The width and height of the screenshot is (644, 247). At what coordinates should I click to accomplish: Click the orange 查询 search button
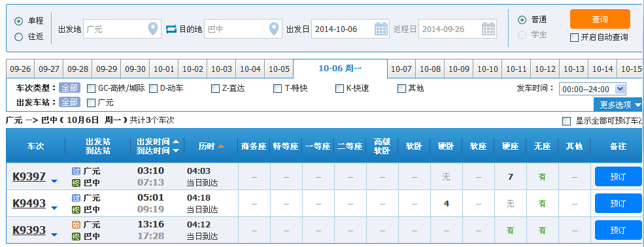pyautogui.click(x=600, y=19)
